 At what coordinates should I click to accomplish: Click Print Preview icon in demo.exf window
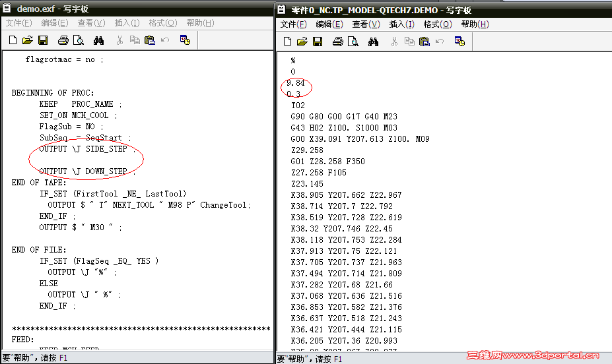79,40
